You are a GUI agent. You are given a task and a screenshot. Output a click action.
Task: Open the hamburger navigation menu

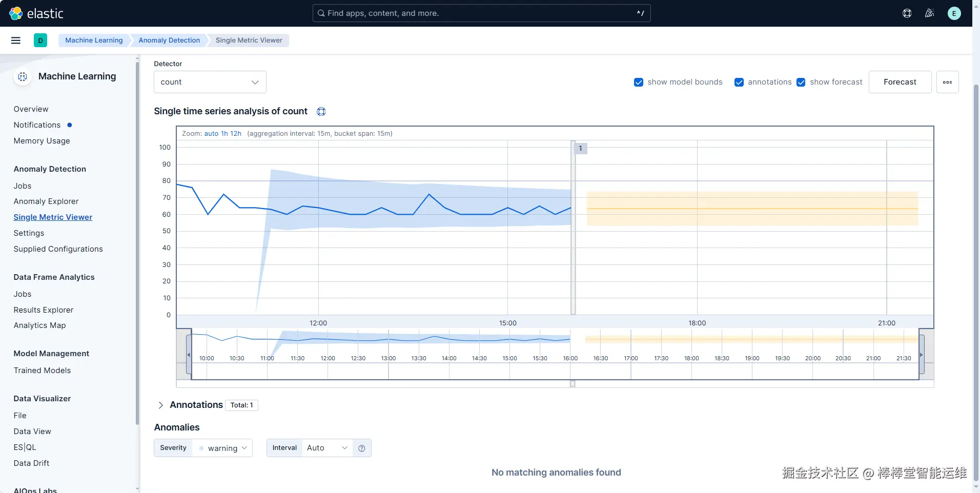(x=16, y=40)
